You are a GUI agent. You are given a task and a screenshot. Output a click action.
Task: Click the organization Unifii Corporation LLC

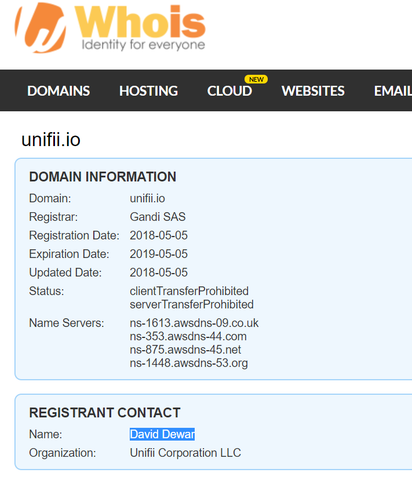coord(185,453)
